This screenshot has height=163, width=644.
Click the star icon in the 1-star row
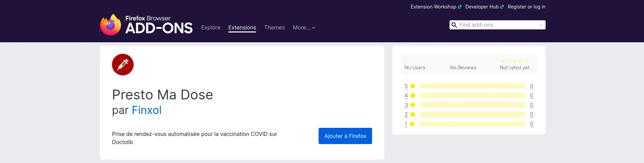(412, 124)
